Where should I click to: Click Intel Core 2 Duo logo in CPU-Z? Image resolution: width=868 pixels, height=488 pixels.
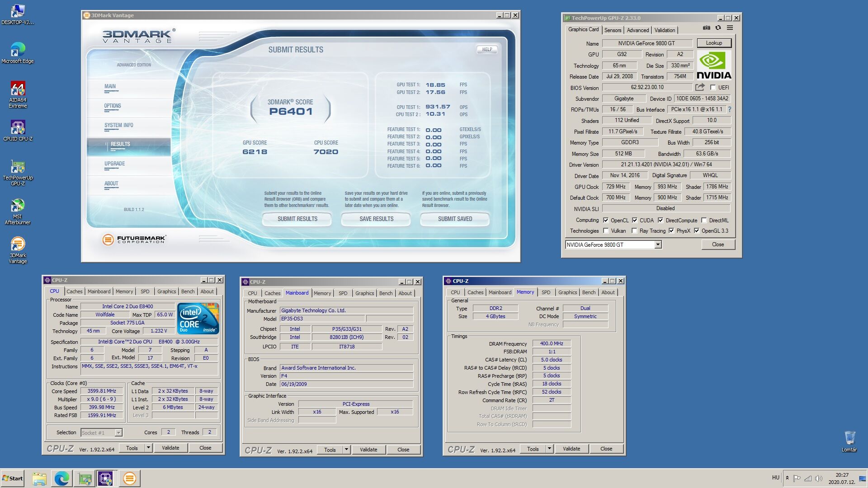[x=198, y=318]
